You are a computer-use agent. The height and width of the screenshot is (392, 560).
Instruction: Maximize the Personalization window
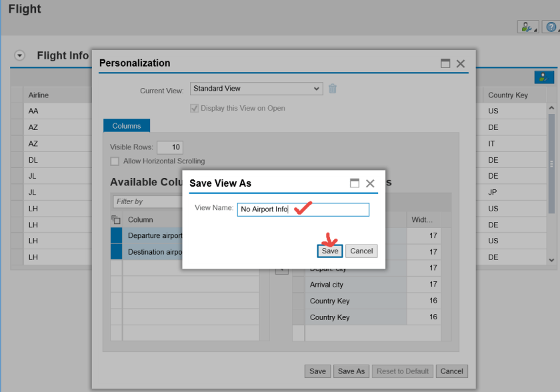pos(445,63)
